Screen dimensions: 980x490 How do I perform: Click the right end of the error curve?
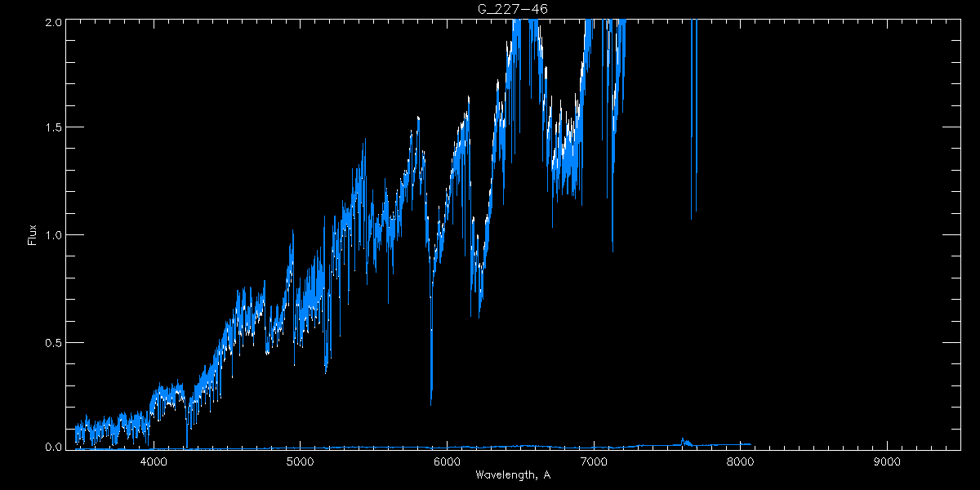(x=750, y=445)
